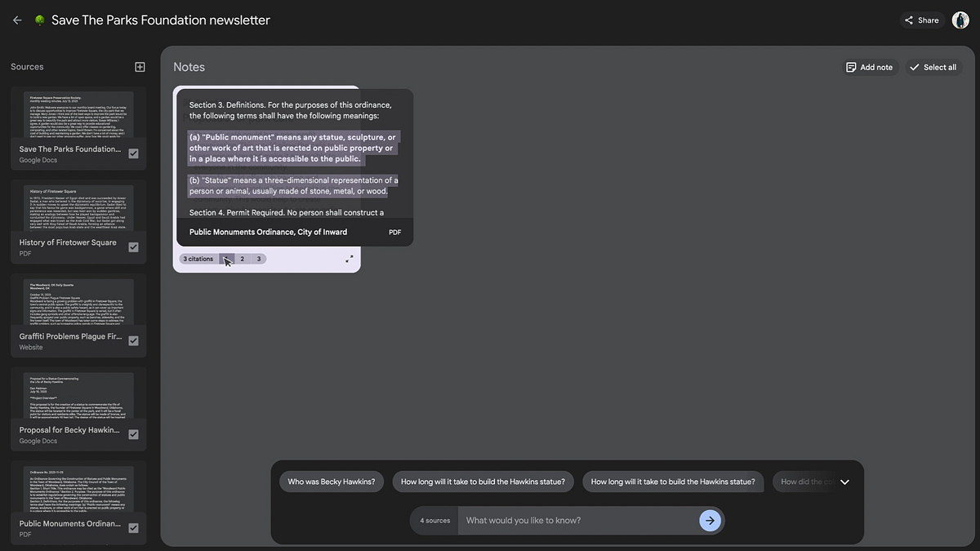Open the Add note tool
Screen dimensions: 980x551
click(870, 67)
